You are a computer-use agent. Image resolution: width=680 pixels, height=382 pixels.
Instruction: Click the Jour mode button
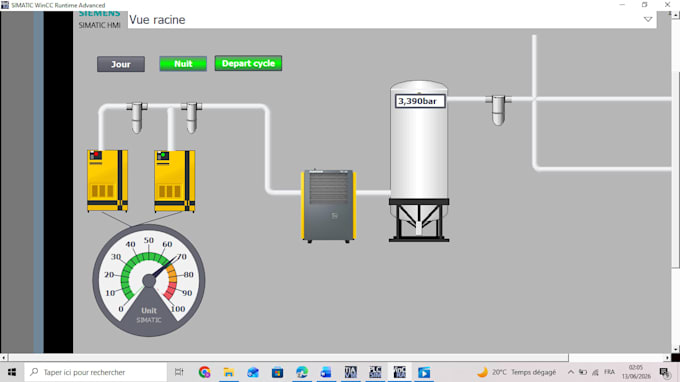pyautogui.click(x=121, y=64)
